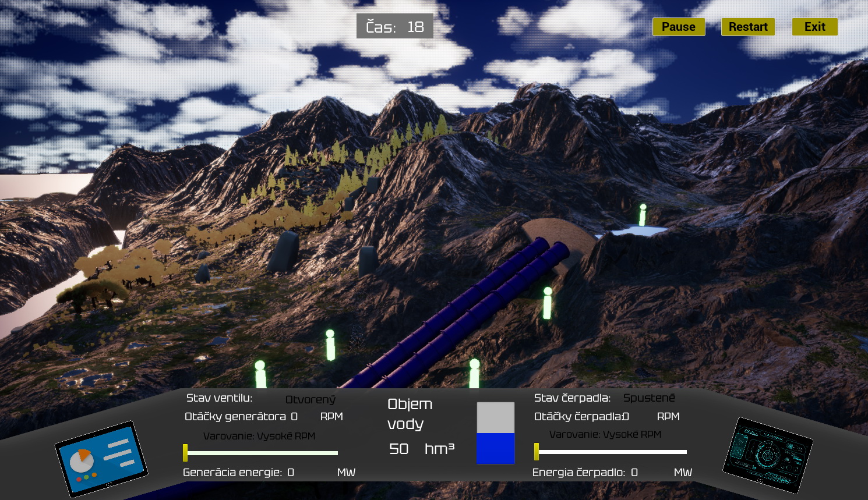Toggle valve state 'Otvorený'
The width and height of the screenshot is (868, 500).
[310, 399]
